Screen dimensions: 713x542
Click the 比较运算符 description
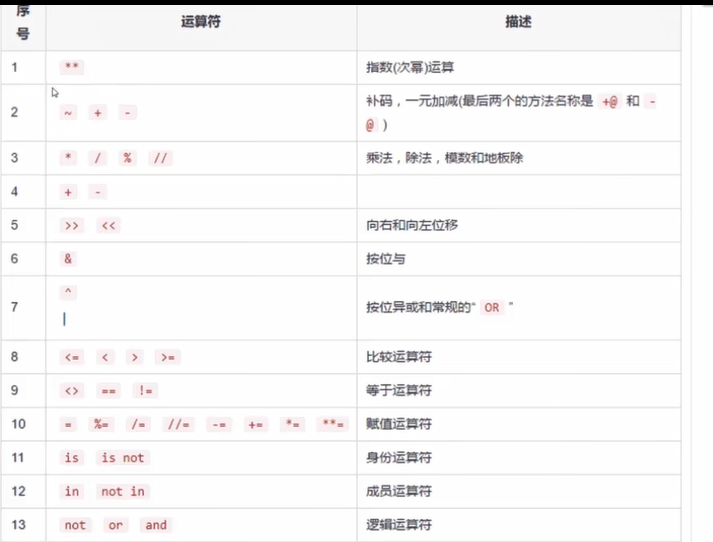[399, 357]
